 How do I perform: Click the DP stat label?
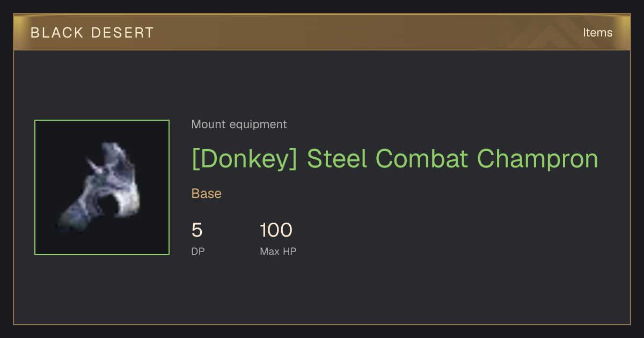198,251
